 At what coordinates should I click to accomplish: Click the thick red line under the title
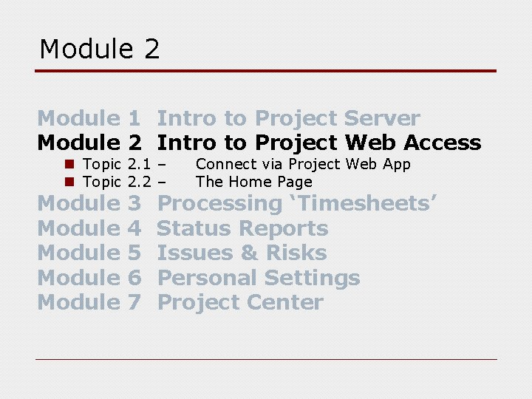(266, 71)
